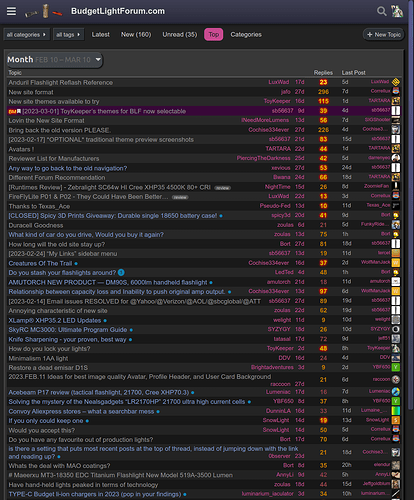Open topic Minimalism 1AA light

click(38, 358)
